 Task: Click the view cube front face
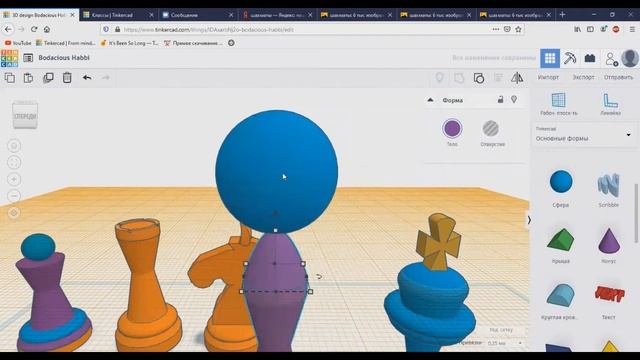click(25, 116)
